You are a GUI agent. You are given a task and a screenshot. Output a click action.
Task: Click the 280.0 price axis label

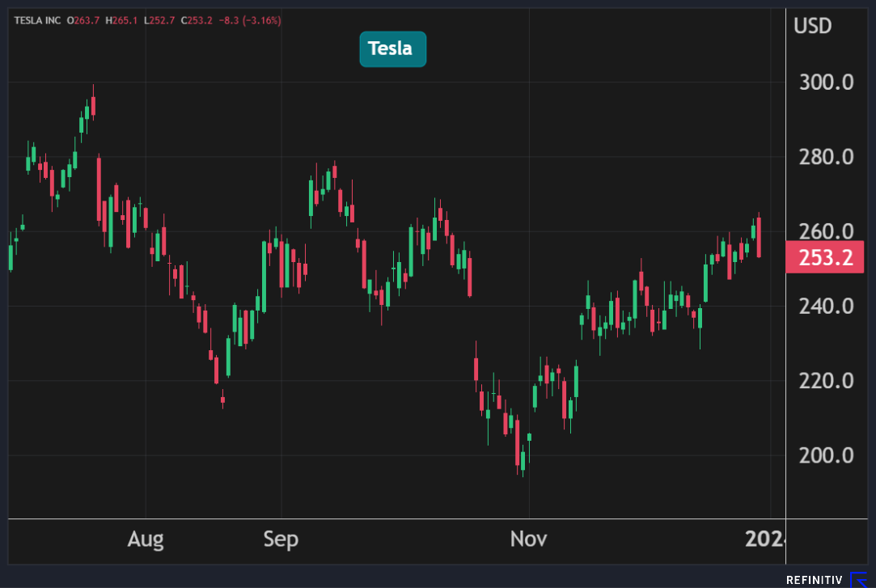click(x=827, y=158)
